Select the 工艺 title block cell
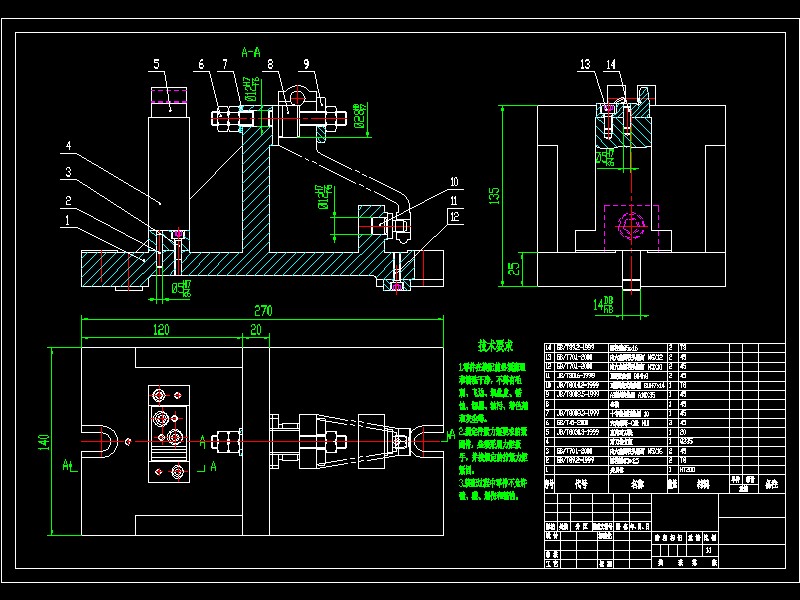 (x=551, y=564)
